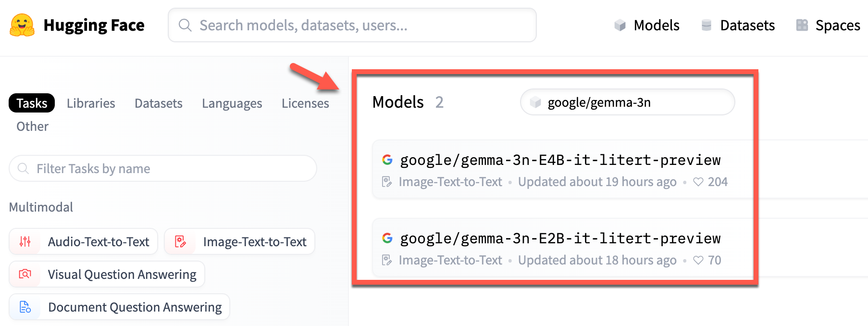This screenshot has height=326, width=868.
Task: Click the Google logo on gemma-3n-E4B model
Action: point(387,160)
